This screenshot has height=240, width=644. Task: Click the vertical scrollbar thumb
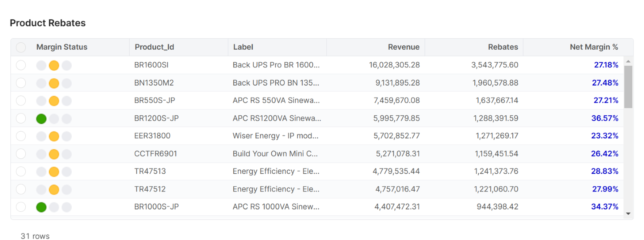pos(628,87)
